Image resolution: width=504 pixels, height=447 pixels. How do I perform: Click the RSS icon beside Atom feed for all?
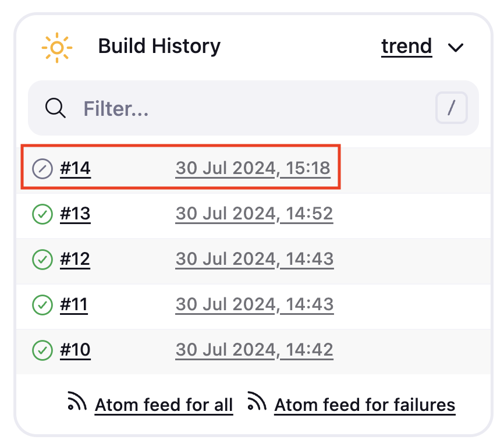pos(77,401)
